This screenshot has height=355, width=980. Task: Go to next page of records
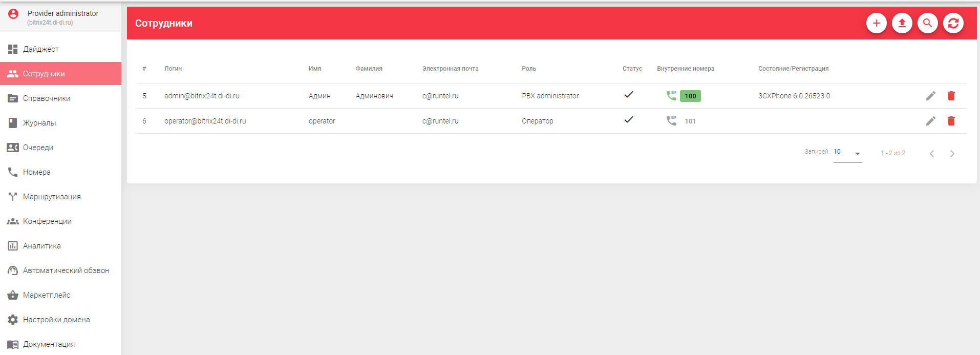point(952,154)
